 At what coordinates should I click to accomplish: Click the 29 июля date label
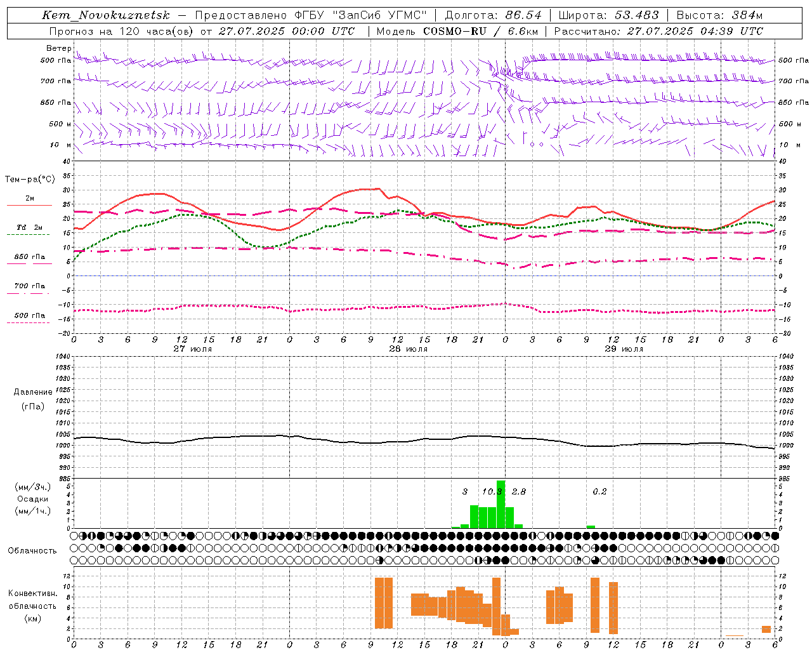coord(624,349)
